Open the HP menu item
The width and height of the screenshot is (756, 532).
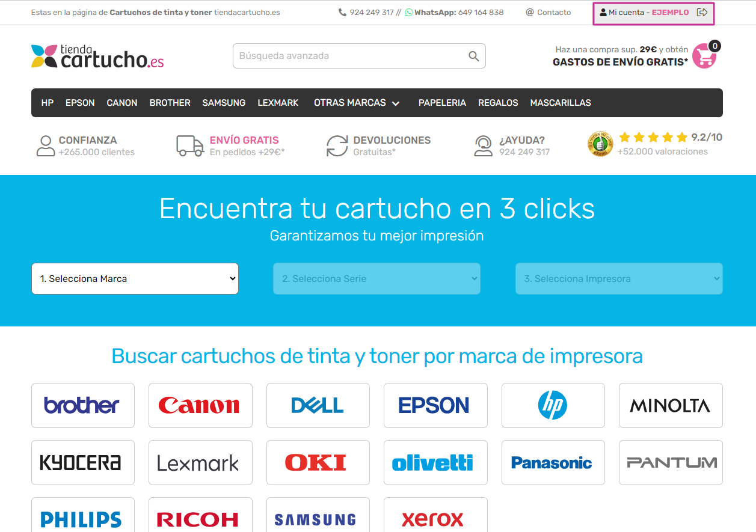tap(48, 103)
